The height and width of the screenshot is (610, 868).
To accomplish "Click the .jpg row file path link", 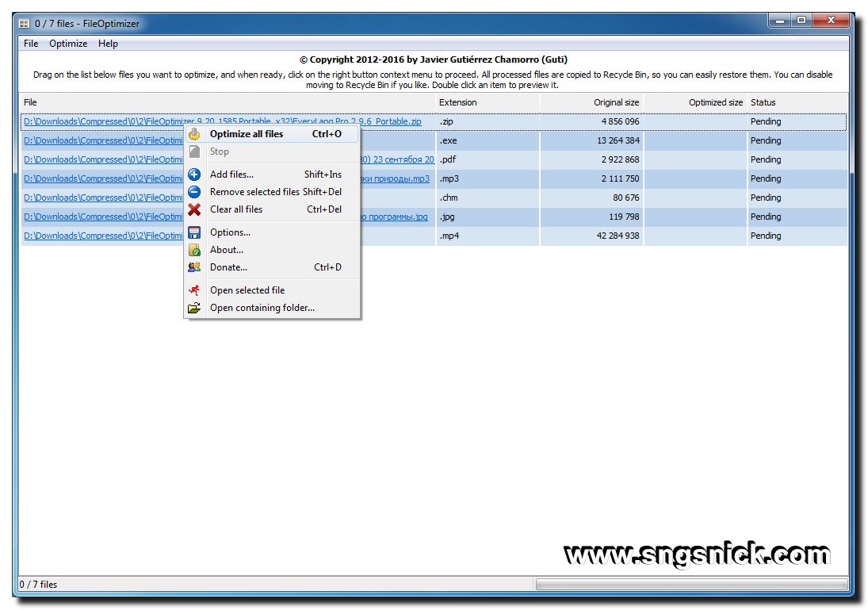I will (x=103, y=217).
